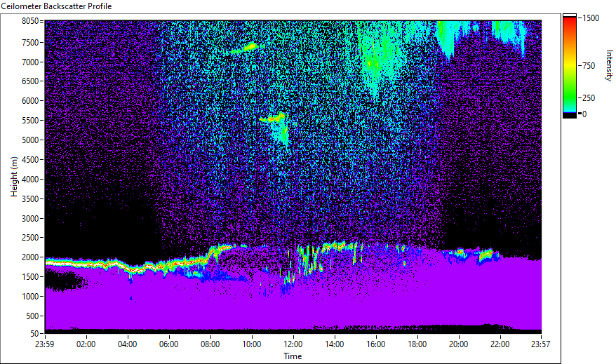
Task: Click the 6000 height tick label
Action: coord(30,101)
